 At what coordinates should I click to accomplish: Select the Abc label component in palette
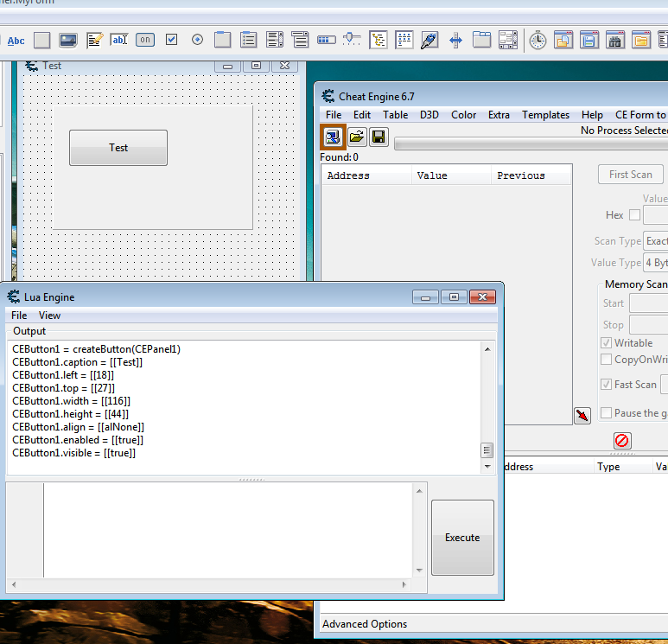coord(16,40)
